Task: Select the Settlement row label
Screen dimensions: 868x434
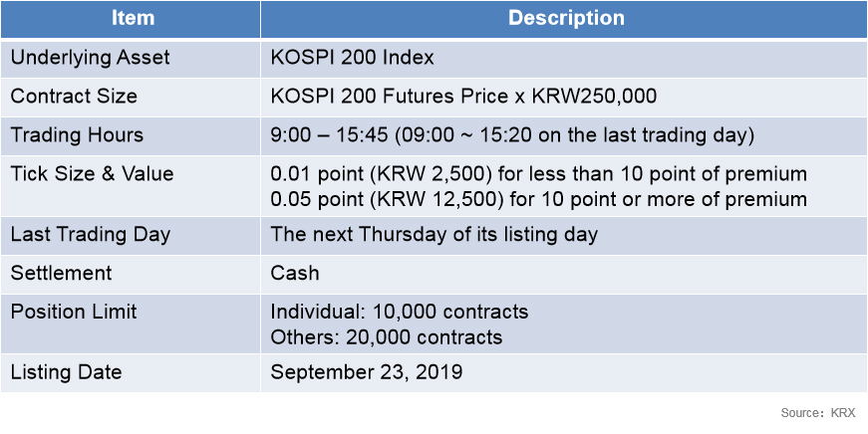Action: point(61,273)
